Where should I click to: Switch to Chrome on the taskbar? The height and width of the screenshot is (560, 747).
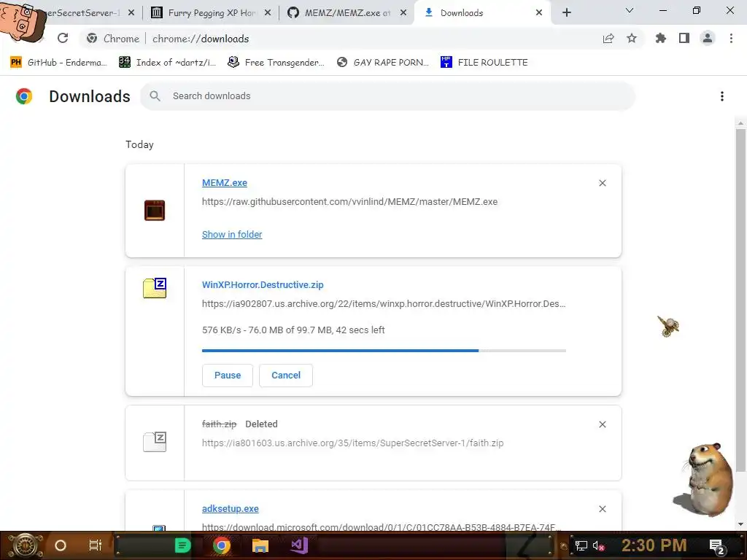click(222, 545)
